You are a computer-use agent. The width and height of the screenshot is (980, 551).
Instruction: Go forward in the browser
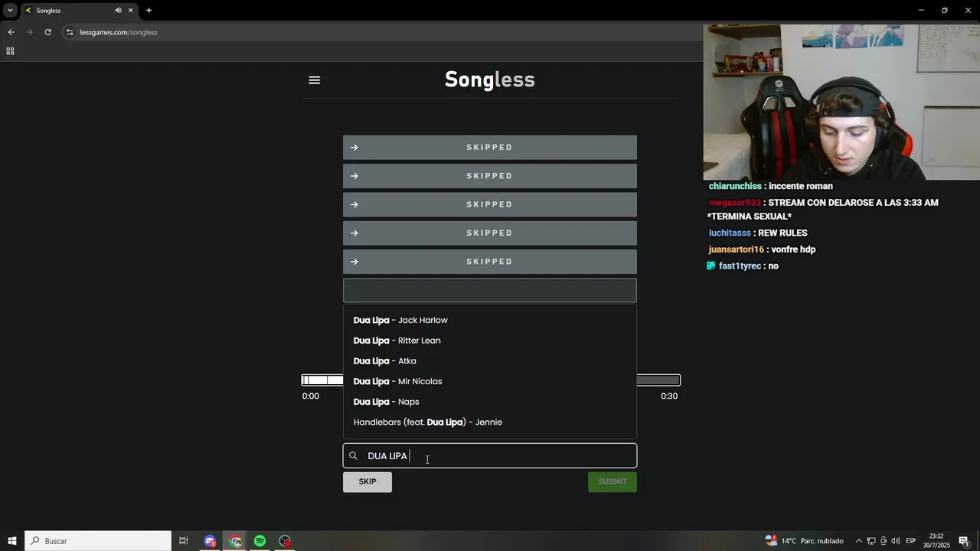pyautogui.click(x=29, y=32)
